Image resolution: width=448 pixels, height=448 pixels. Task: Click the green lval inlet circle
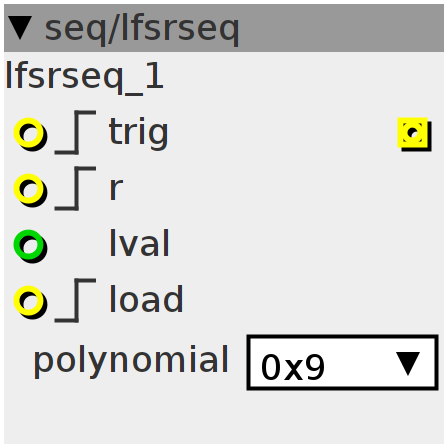[x=29, y=245]
